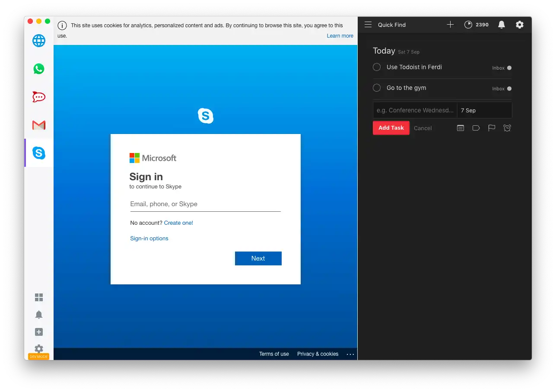Select the Skype service tab
This screenshot has width=556, height=392.
39,153
